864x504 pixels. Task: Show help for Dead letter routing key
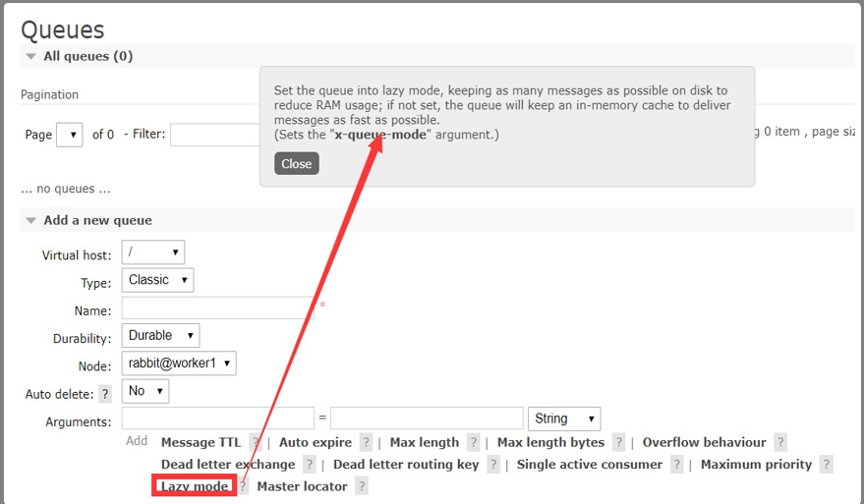493,465
